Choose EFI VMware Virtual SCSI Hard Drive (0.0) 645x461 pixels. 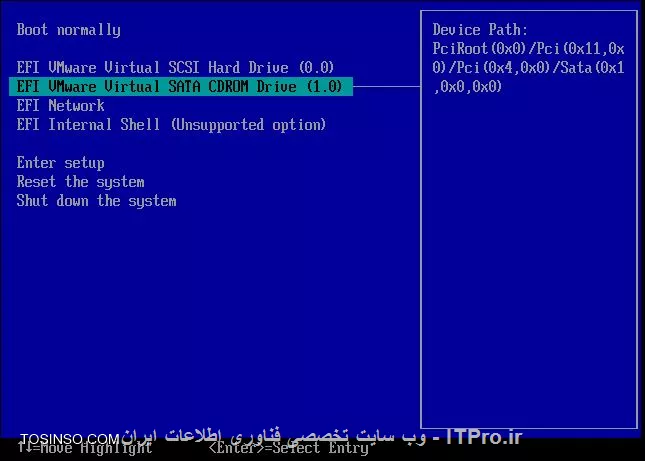tap(175, 67)
